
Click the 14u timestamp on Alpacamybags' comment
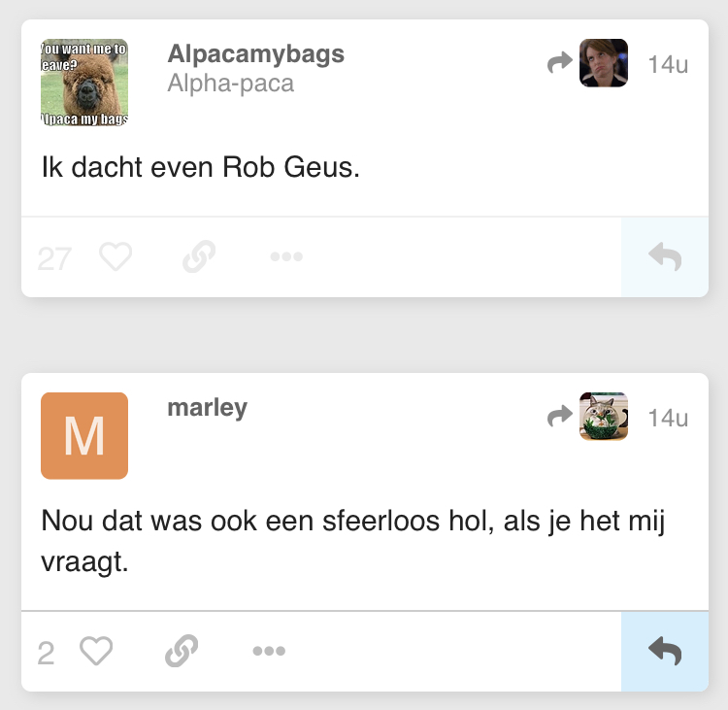click(x=668, y=64)
